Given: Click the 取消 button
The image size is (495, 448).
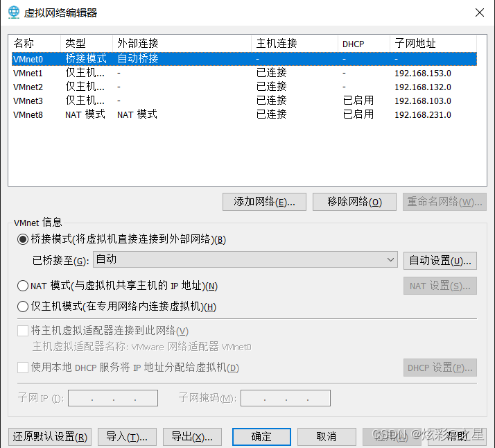Looking at the screenshot, I should tap(327, 437).
